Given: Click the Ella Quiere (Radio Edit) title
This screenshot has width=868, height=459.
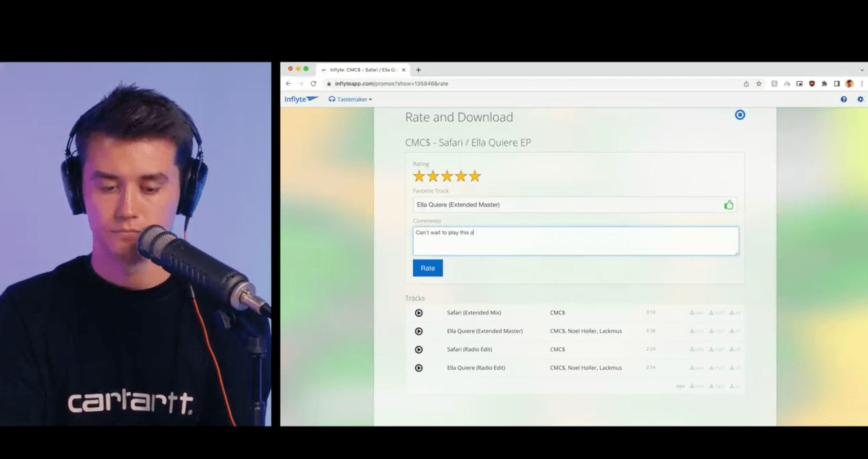Looking at the screenshot, I should [476, 368].
